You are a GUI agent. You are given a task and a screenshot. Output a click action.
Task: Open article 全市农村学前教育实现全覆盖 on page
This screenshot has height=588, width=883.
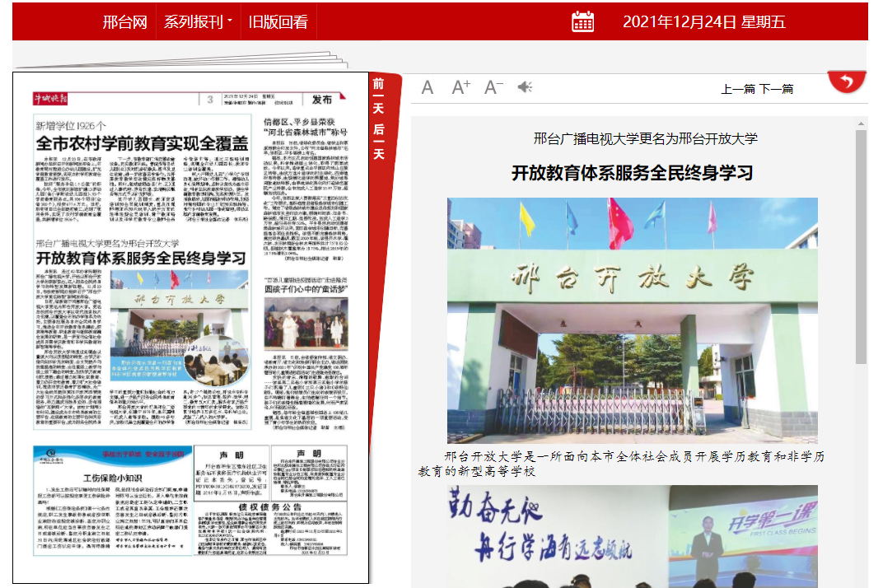142,143
